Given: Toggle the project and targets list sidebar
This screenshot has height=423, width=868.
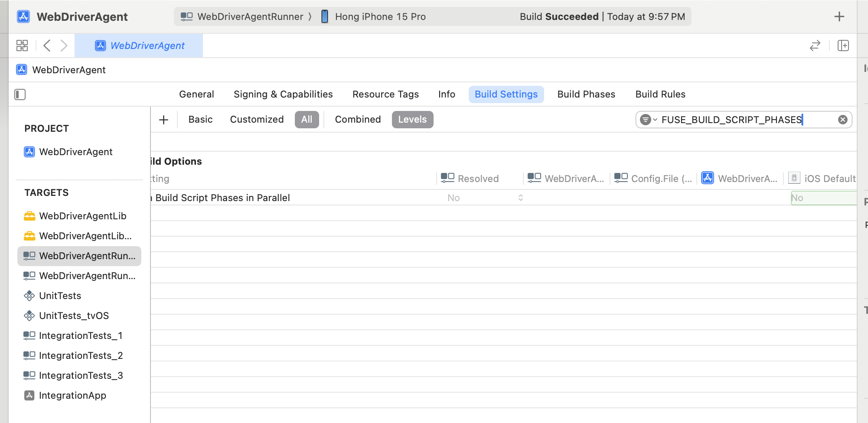Looking at the screenshot, I should [x=20, y=94].
